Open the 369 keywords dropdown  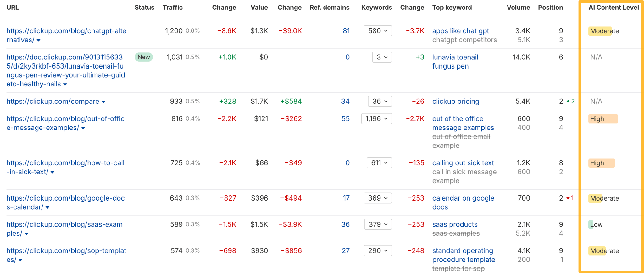[x=378, y=198]
